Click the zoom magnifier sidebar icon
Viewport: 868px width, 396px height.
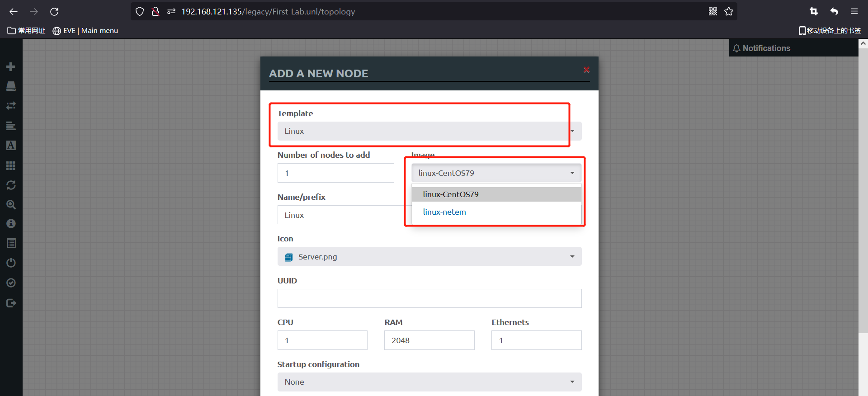pyautogui.click(x=11, y=205)
